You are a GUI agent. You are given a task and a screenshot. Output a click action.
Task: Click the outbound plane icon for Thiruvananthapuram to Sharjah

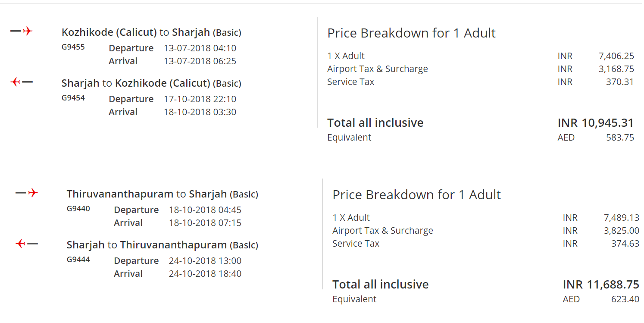pos(27,193)
